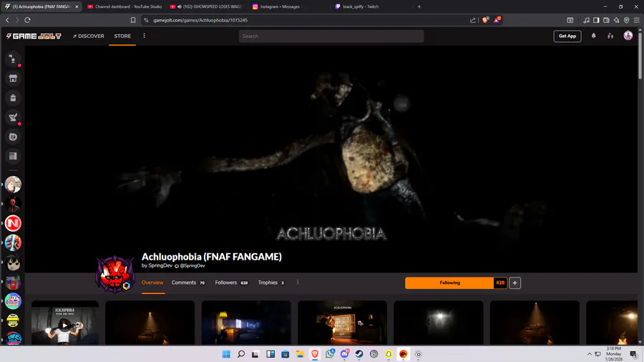Close the Achluophobia browser tab
This screenshot has width=644, height=362.
(77, 6)
